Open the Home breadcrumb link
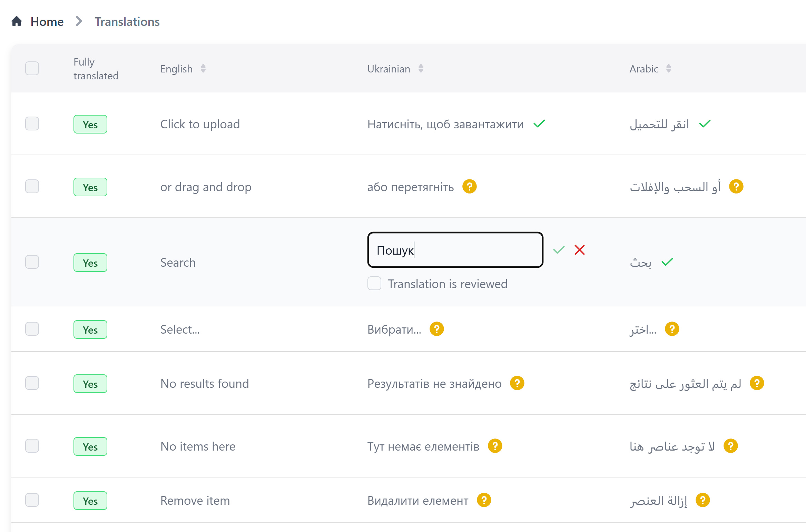 pos(47,22)
